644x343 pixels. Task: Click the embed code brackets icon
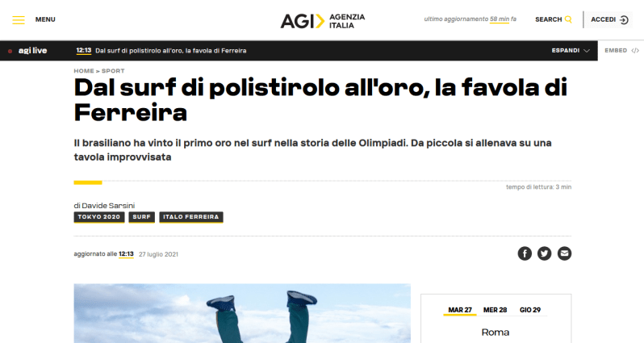[635, 51]
